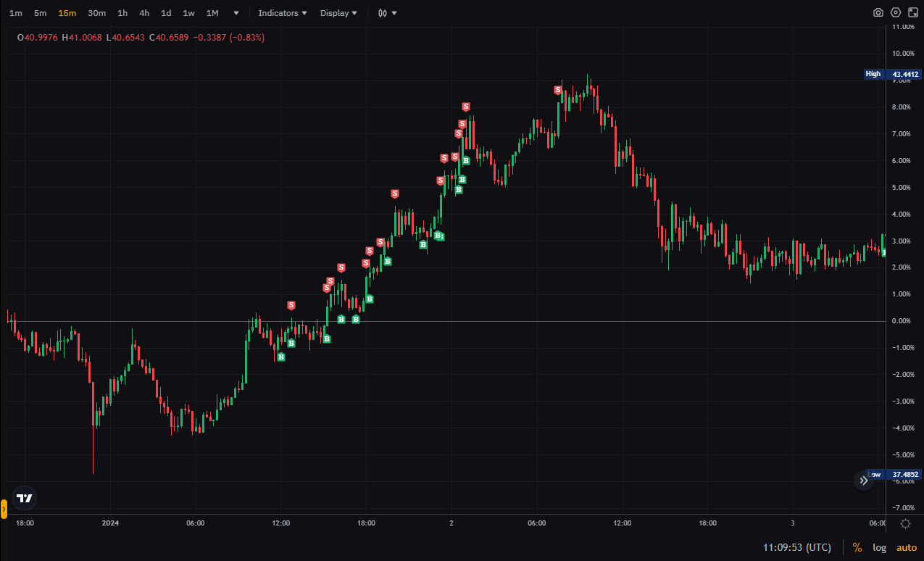Toggle auto scaling with the auto button

tap(907, 547)
